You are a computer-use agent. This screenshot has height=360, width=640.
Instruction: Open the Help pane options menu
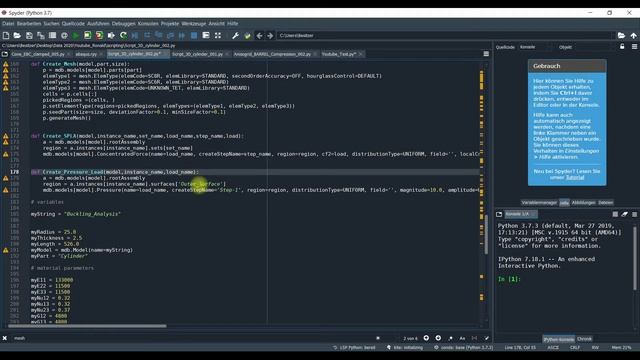point(634,47)
